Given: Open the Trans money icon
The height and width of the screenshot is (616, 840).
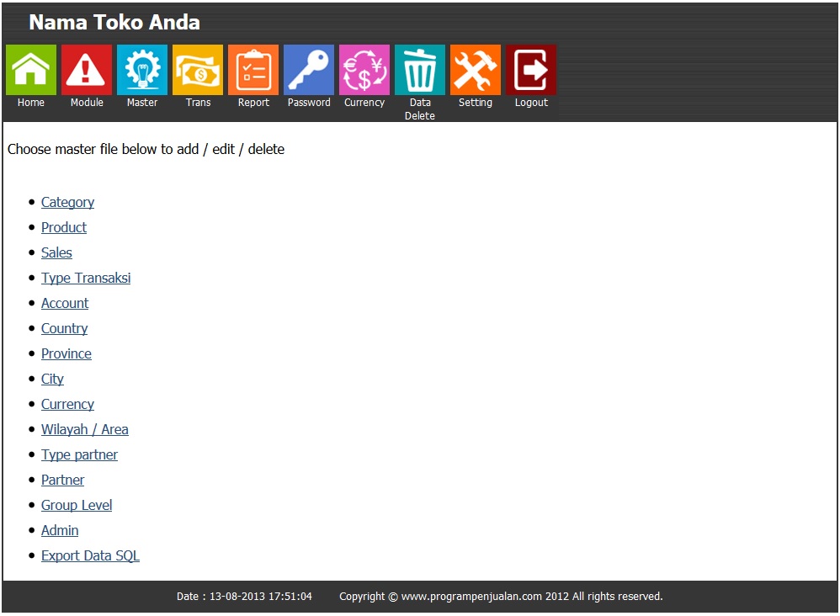Looking at the screenshot, I should click(198, 70).
